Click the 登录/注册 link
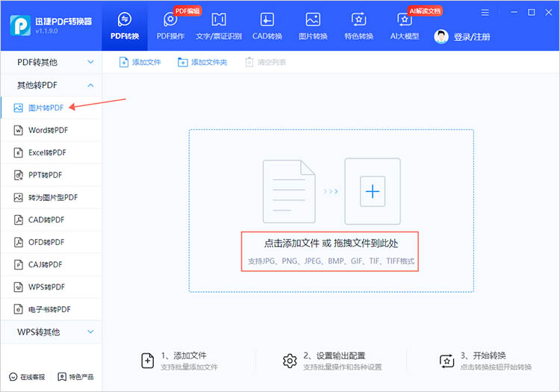 [x=472, y=37]
